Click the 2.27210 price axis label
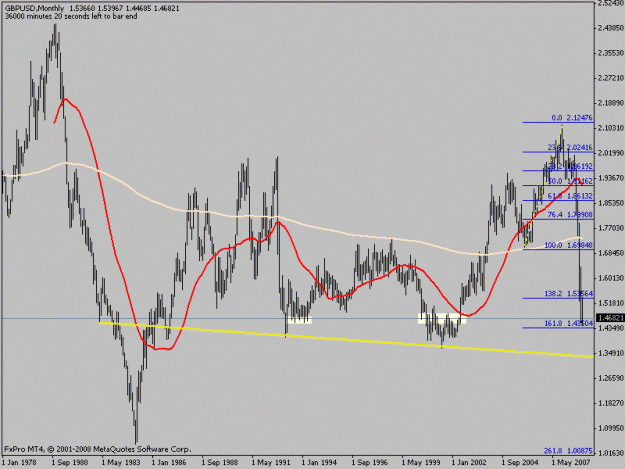 [x=611, y=78]
